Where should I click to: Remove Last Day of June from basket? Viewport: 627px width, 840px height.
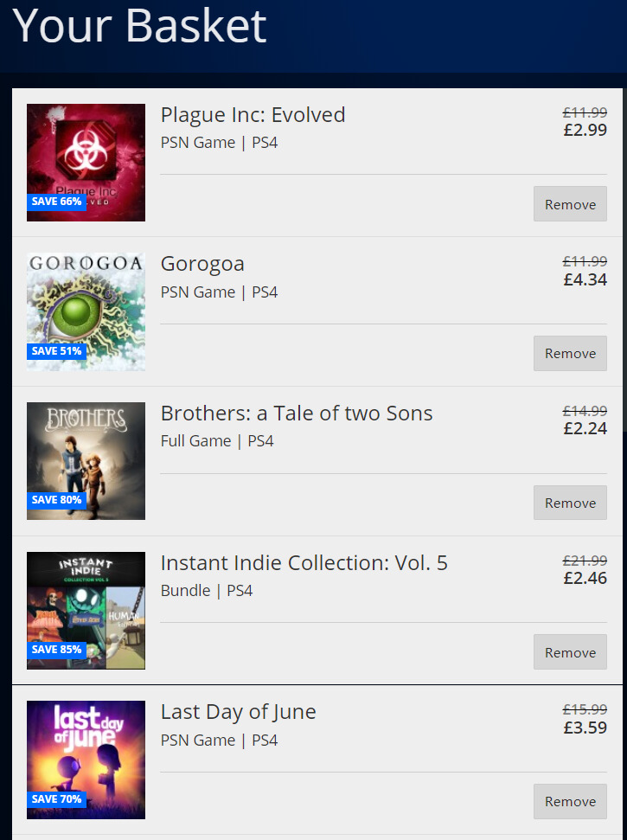point(570,801)
